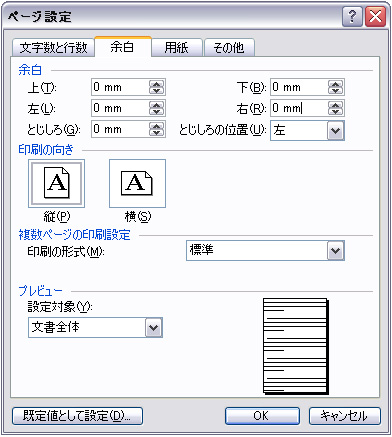Image resolution: width=392 pixels, height=437 pixels.
Task: Increase the 上(T) margin with up arrow
Action: 156,84
